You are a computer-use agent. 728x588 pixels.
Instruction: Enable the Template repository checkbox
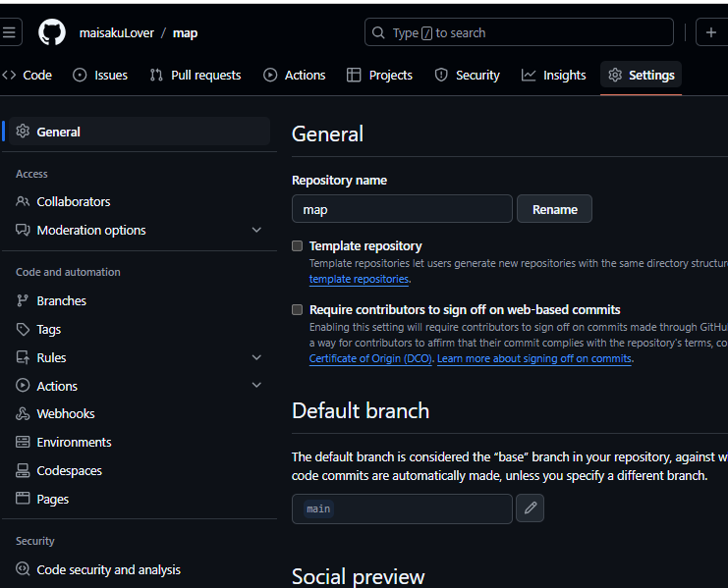(297, 245)
